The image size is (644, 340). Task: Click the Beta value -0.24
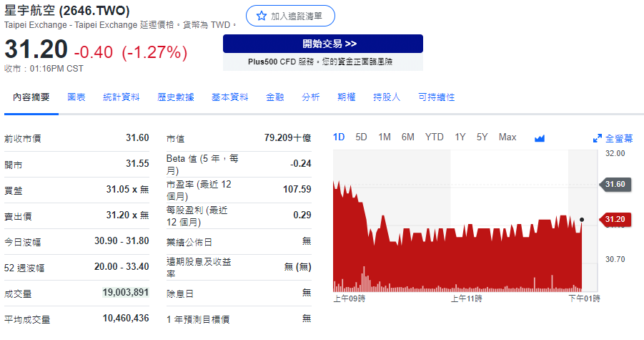click(301, 164)
